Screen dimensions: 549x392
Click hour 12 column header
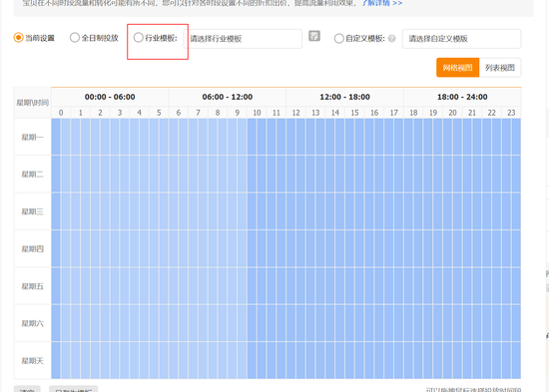point(296,113)
